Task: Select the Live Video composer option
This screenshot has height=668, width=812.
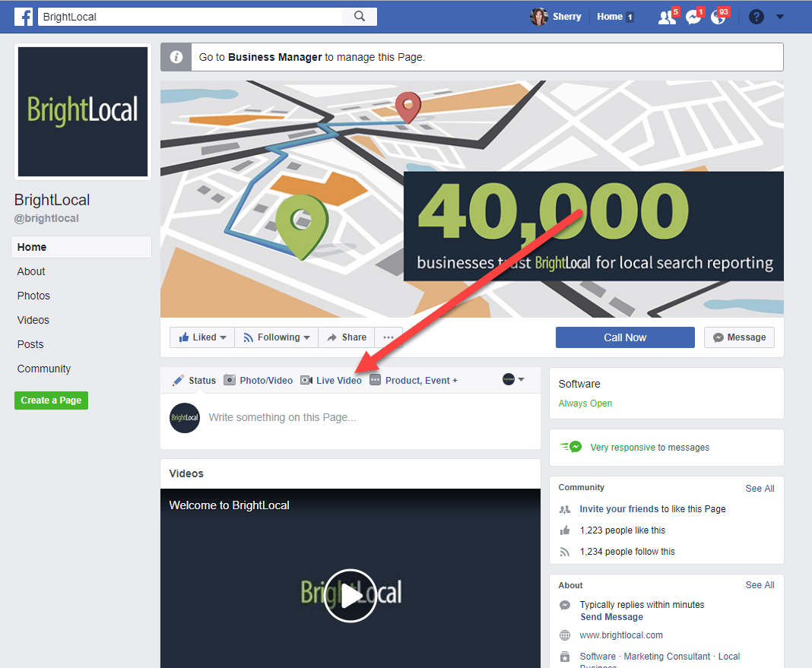Action: [x=331, y=380]
